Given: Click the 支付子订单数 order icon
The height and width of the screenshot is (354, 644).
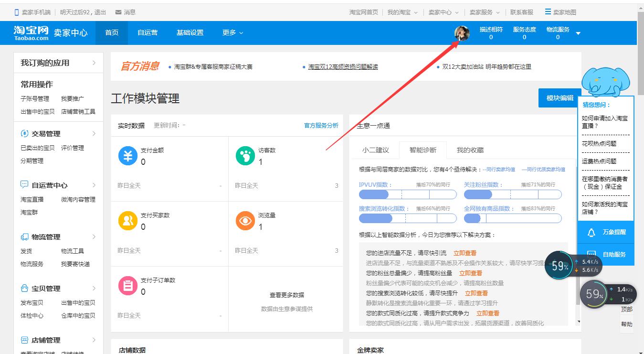Looking at the screenshot, I should [x=127, y=285].
